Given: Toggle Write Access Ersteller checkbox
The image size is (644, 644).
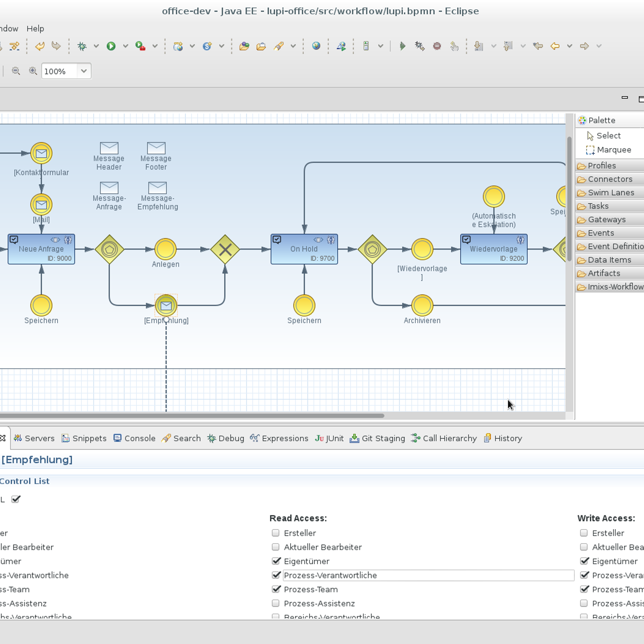Looking at the screenshot, I should [x=584, y=533].
